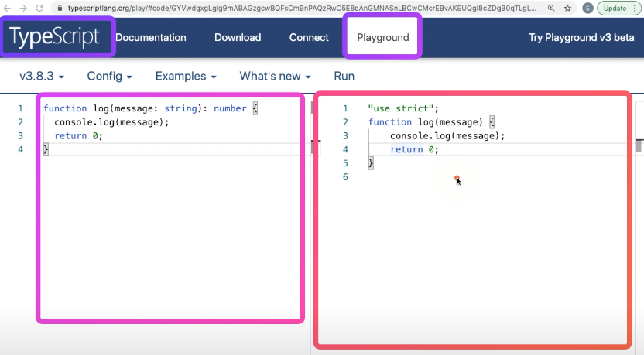Expand the What's new dropdown
Screen dimensions: 644x355
[276, 77]
